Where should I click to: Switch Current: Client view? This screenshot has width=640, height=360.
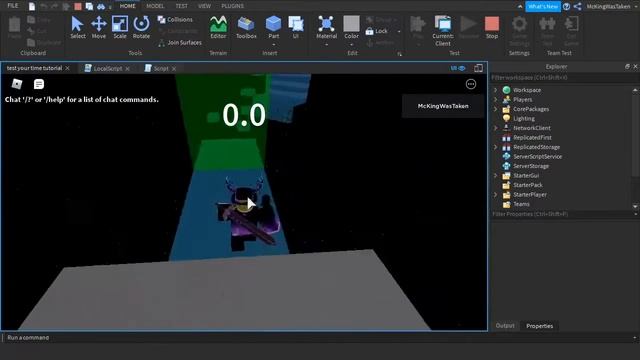click(443, 31)
